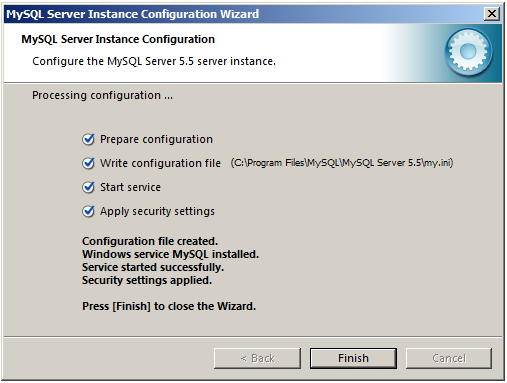Select the Apply security settings text
The height and width of the screenshot is (383, 507).
point(157,211)
